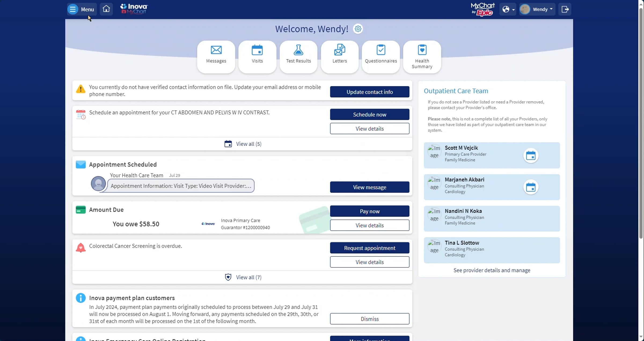The width and height of the screenshot is (644, 341).
Task: Select Scott M Vejcik provider card
Action: [x=492, y=155]
